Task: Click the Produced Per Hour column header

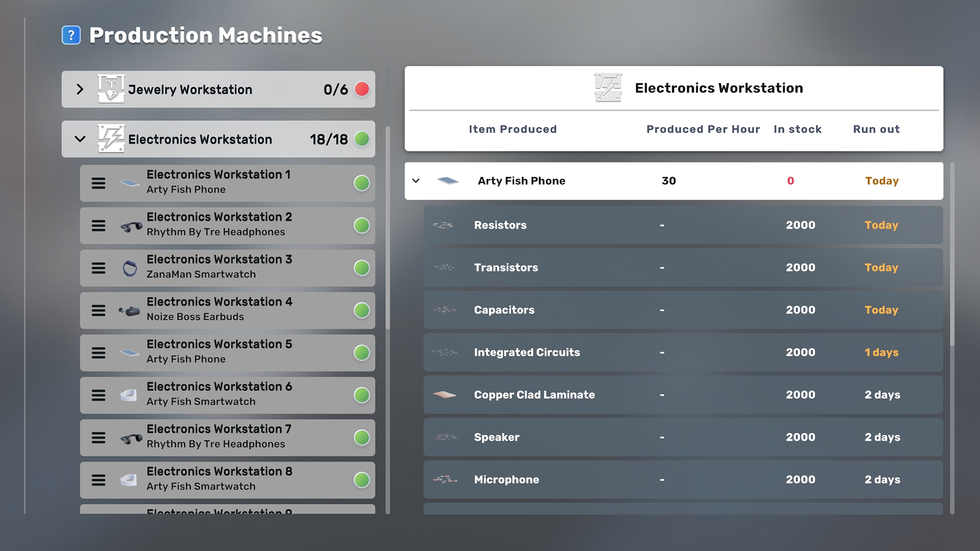Action: pyautogui.click(x=703, y=129)
